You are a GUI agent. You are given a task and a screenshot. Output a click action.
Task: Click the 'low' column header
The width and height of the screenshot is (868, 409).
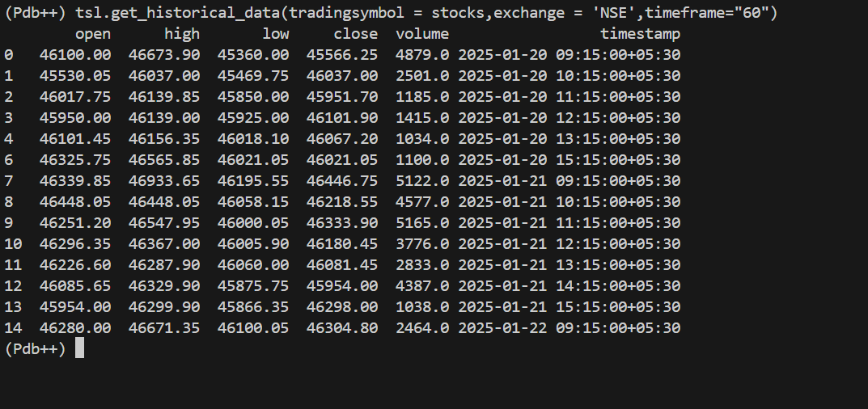pos(276,34)
